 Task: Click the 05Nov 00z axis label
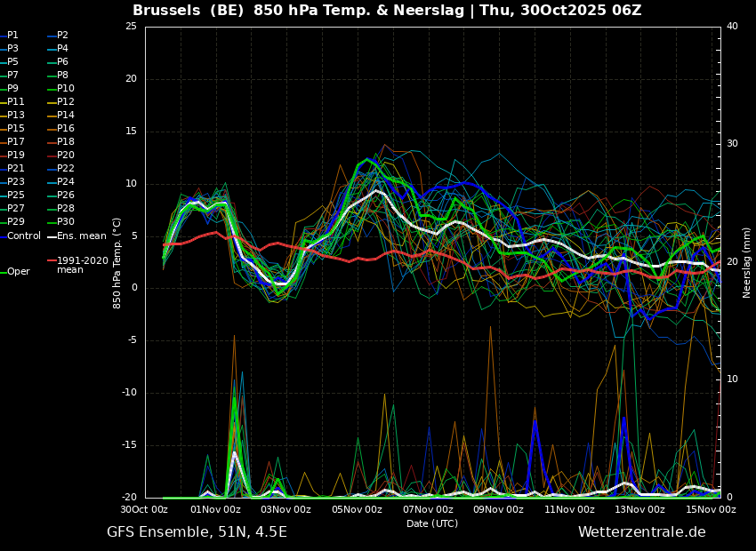[x=358, y=509]
